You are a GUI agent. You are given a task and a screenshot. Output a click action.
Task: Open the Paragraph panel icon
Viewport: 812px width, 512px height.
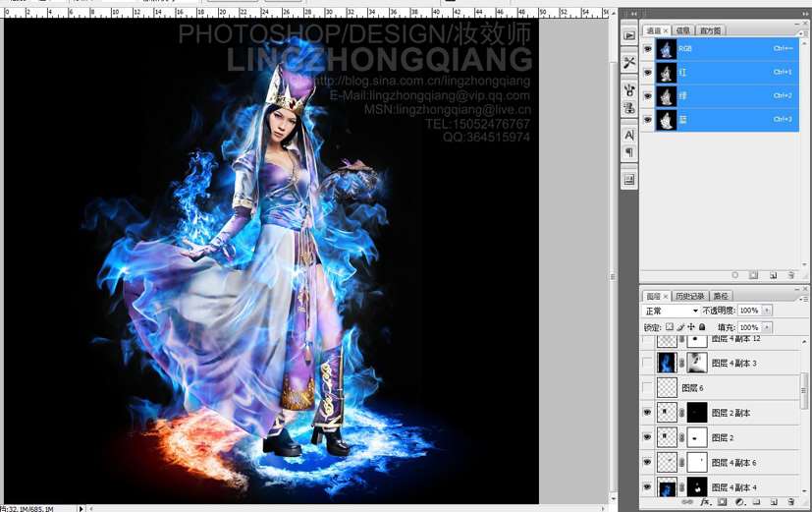tap(629, 153)
